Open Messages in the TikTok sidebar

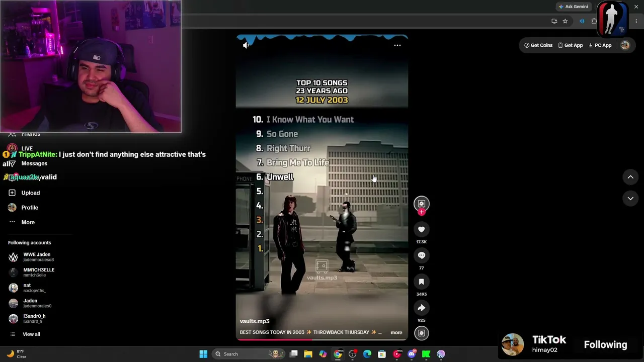pyautogui.click(x=34, y=163)
